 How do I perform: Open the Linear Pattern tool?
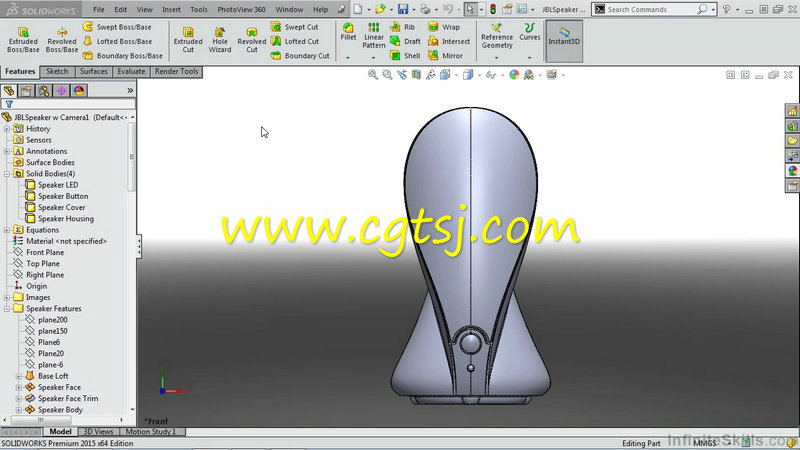click(x=373, y=36)
